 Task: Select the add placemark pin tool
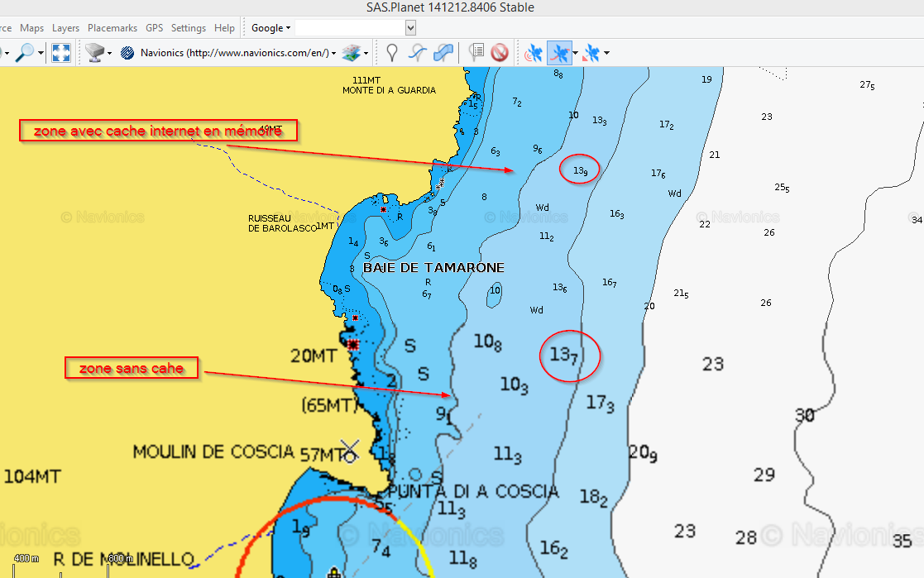click(392, 52)
